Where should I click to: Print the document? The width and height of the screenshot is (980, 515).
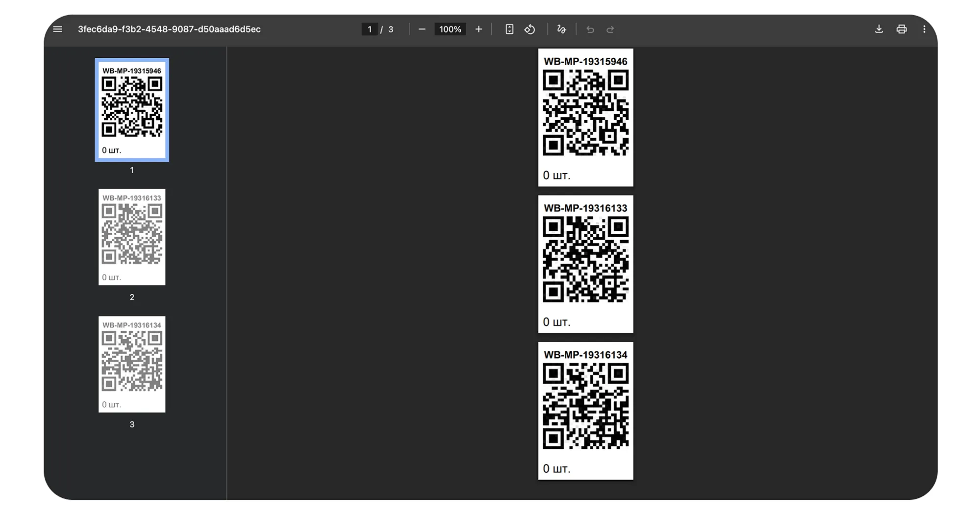[x=902, y=29]
